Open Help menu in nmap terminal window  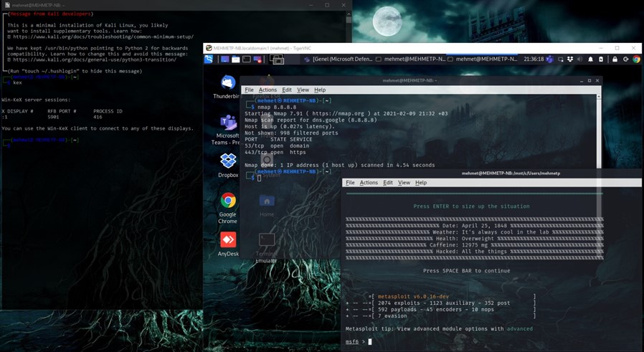(x=320, y=90)
